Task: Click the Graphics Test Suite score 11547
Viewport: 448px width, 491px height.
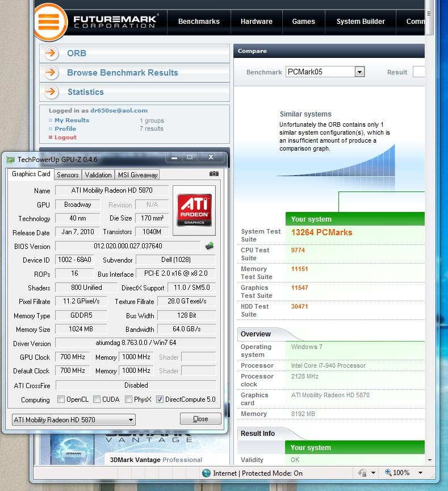Action: point(299,288)
